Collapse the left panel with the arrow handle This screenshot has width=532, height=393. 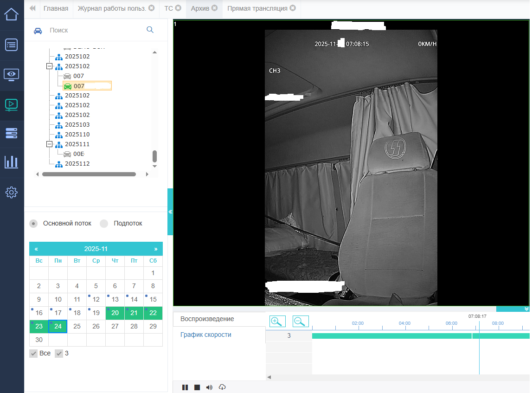point(170,212)
